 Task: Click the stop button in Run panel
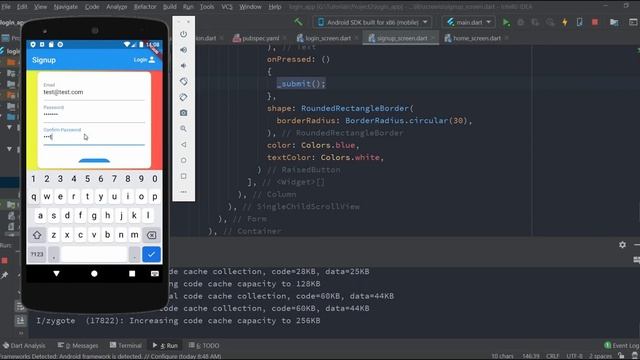coord(4,260)
